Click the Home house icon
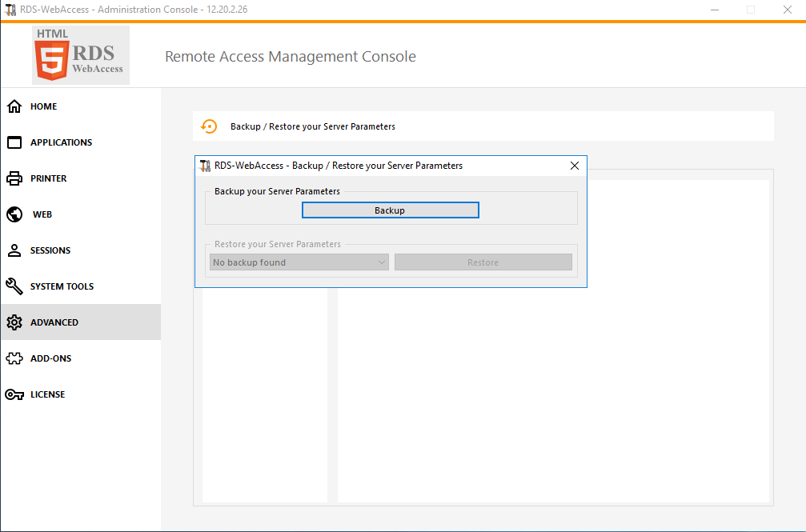This screenshot has width=806, height=532. (x=14, y=106)
